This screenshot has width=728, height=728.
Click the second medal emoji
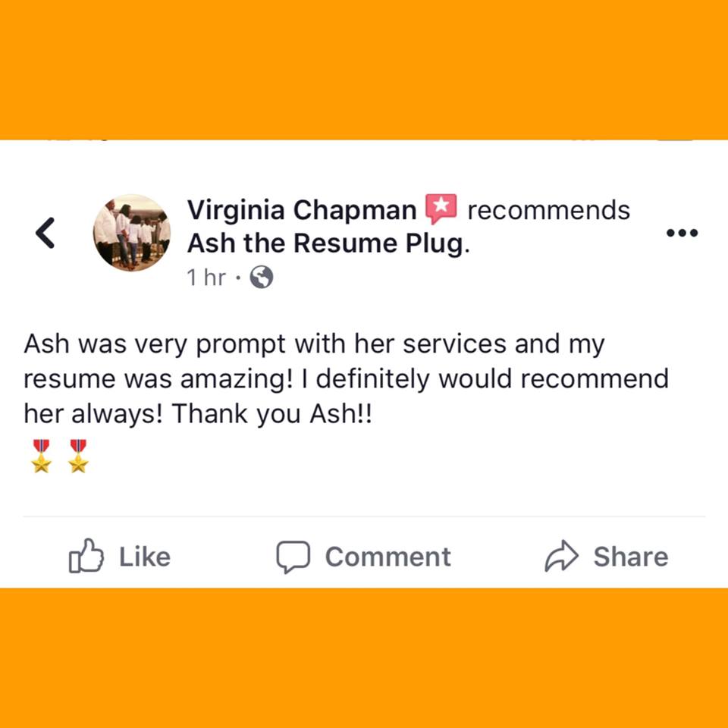(78, 456)
